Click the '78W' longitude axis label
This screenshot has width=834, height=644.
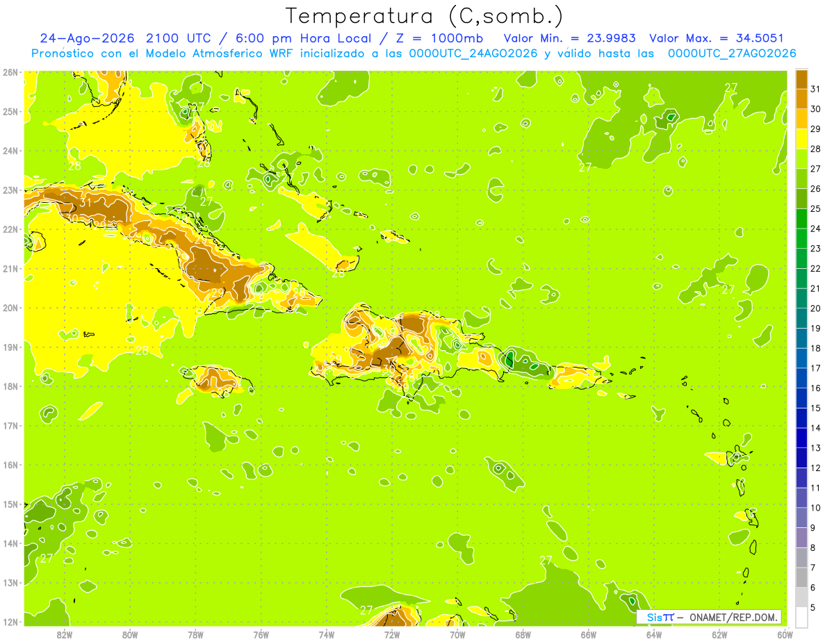195,634
